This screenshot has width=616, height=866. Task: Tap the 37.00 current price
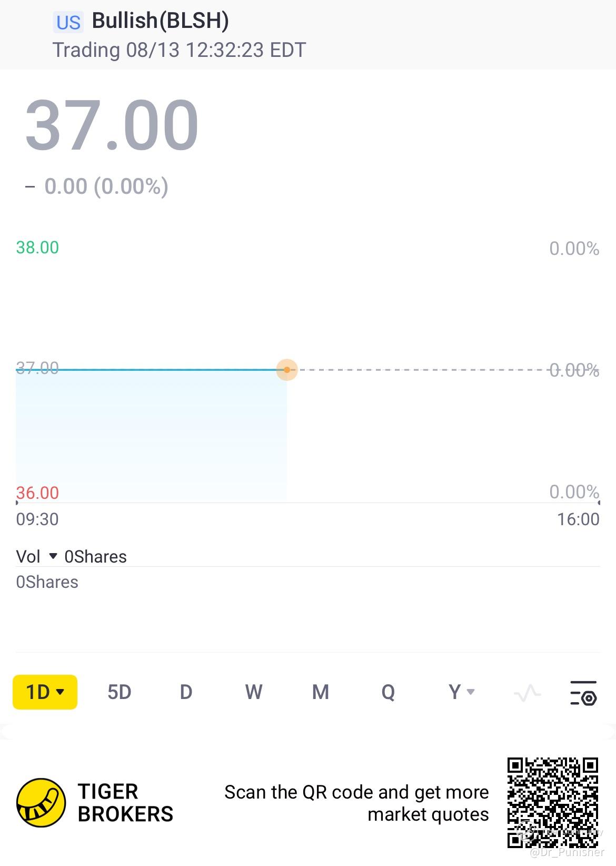112,125
